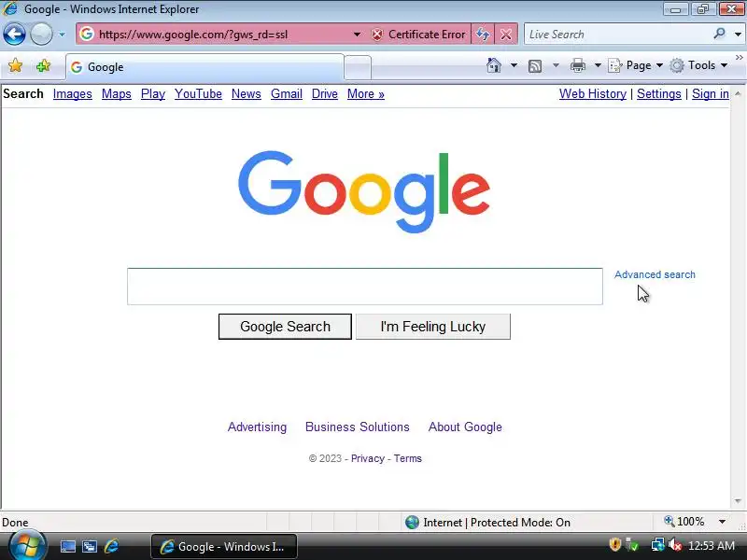Open the Page menu

[636, 65]
